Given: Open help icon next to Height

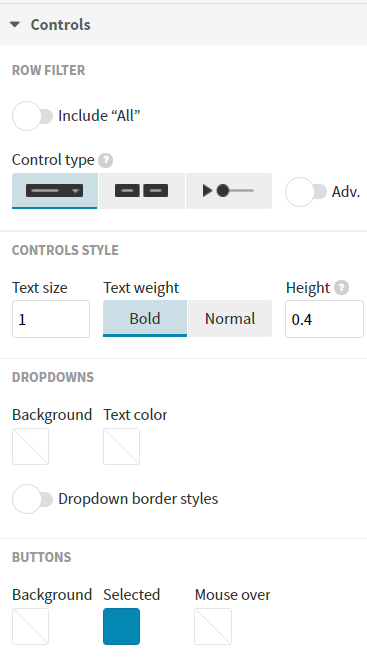Looking at the screenshot, I should tap(341, 288).
